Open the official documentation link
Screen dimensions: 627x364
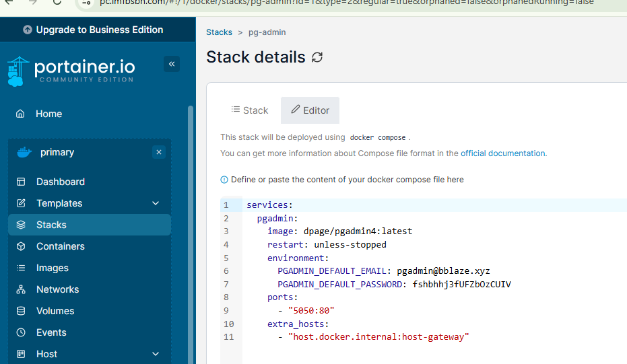pyautogui.click(x=503, y=153)
